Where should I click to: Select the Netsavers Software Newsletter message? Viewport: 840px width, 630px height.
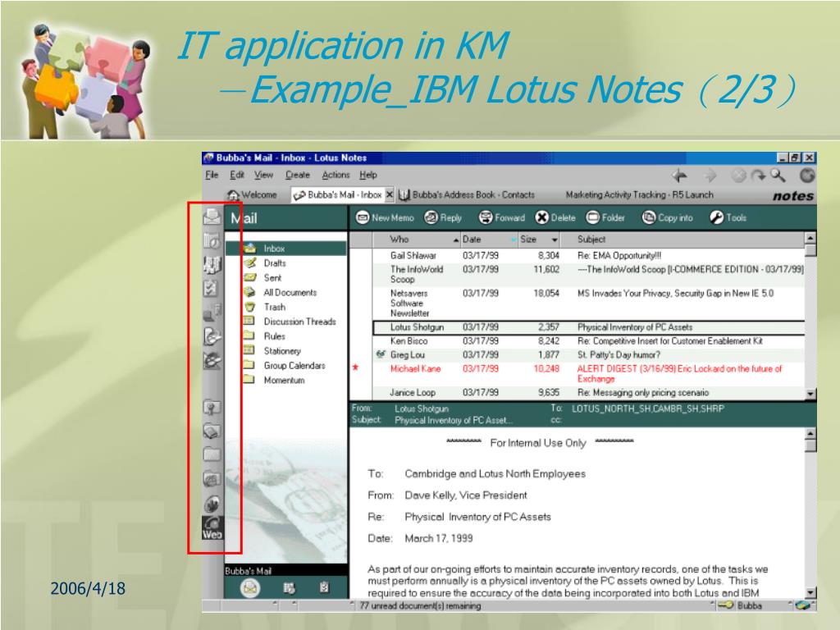pyautogui.click(x=589, y=303)
